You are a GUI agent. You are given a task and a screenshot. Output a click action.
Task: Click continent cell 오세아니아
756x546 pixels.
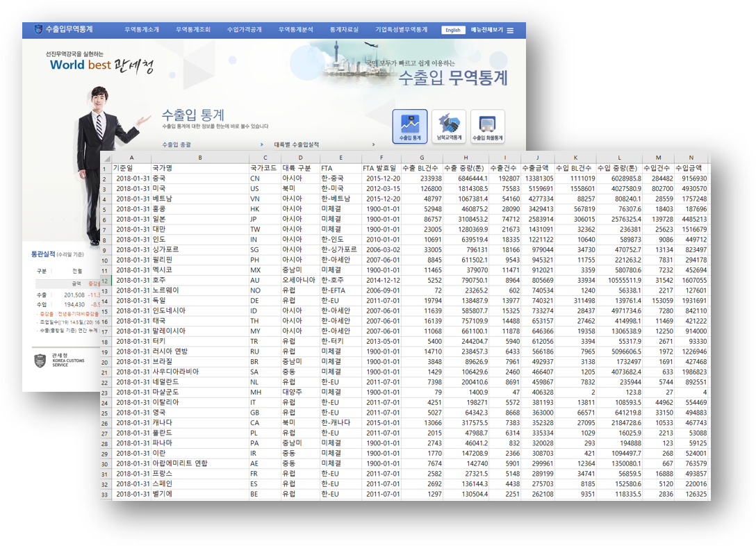point(299,280)
